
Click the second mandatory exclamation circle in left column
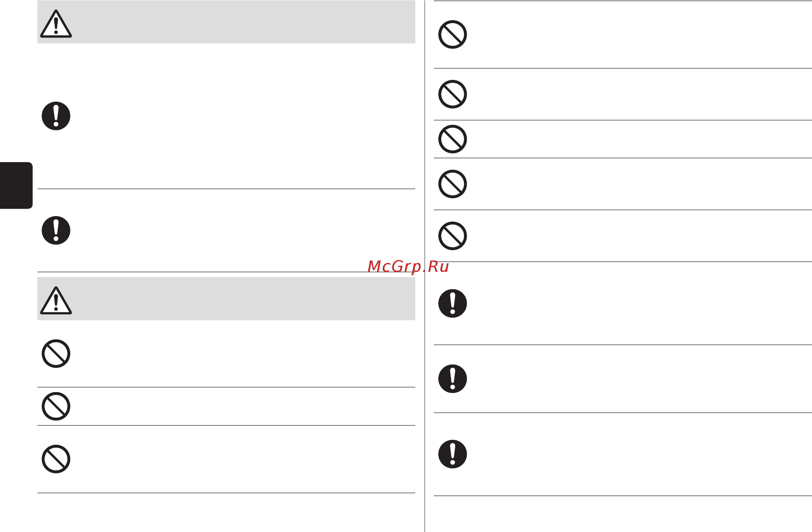pos(56,230)
